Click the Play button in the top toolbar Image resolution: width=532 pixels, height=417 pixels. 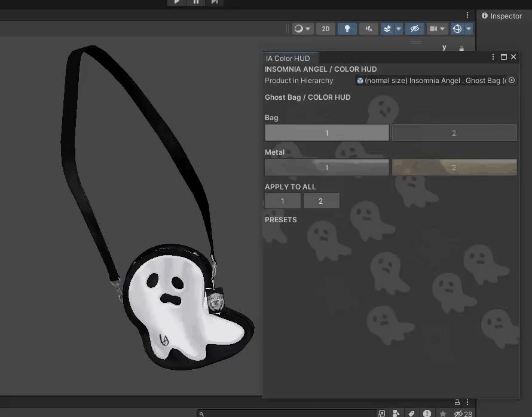pos(177,2)
